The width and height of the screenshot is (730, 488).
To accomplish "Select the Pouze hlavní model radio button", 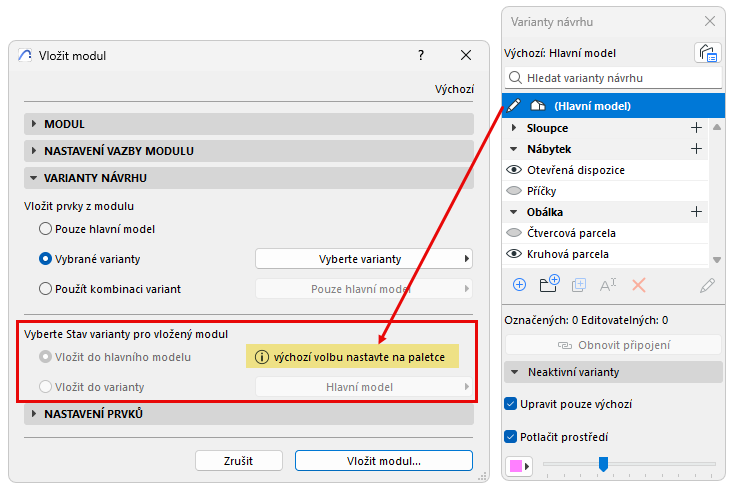I will pos(45,229).
